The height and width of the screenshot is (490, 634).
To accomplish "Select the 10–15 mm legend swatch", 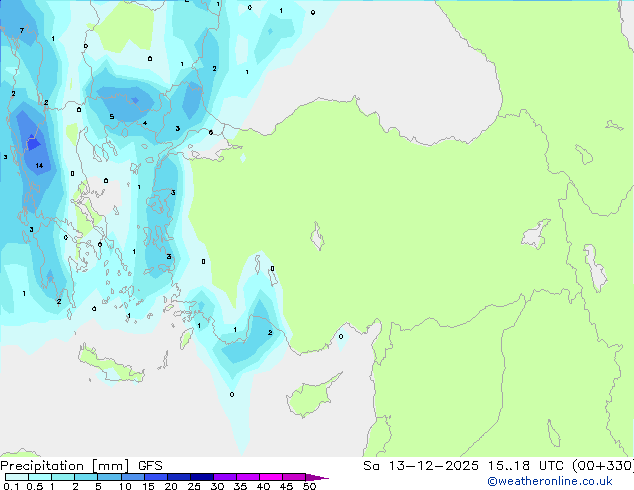I will pos(132,477).
